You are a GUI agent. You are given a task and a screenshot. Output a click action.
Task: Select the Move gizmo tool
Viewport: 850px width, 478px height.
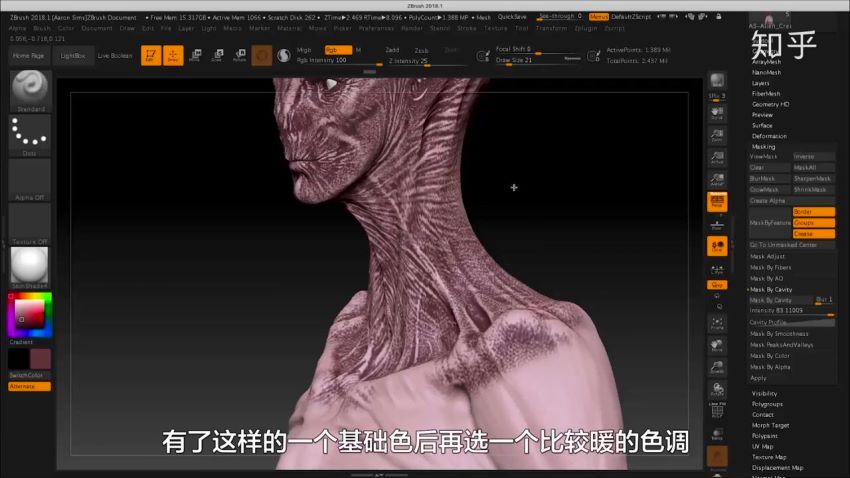pos(195,55)
